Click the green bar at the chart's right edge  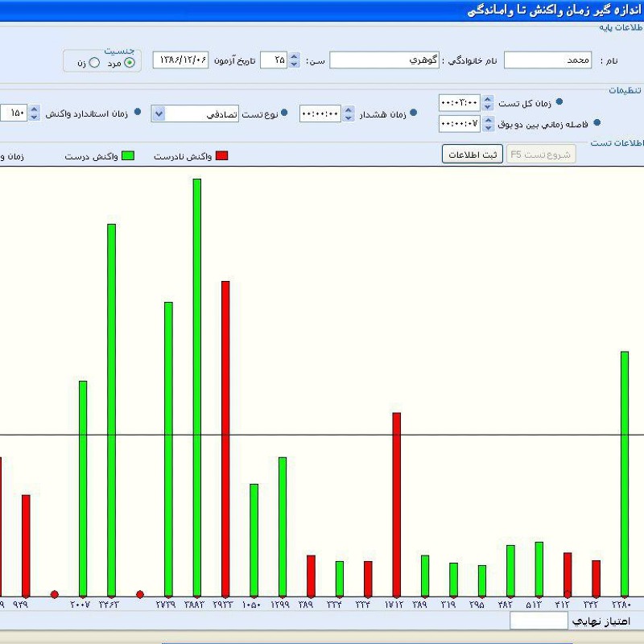624,473
